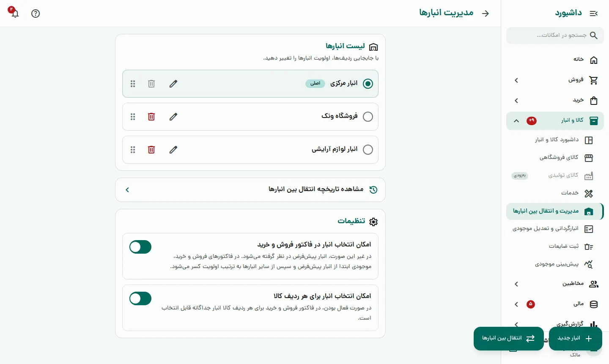Click the انبار جدید button
The height and width of the screenshot is (364, 609).
coord(575,339)
